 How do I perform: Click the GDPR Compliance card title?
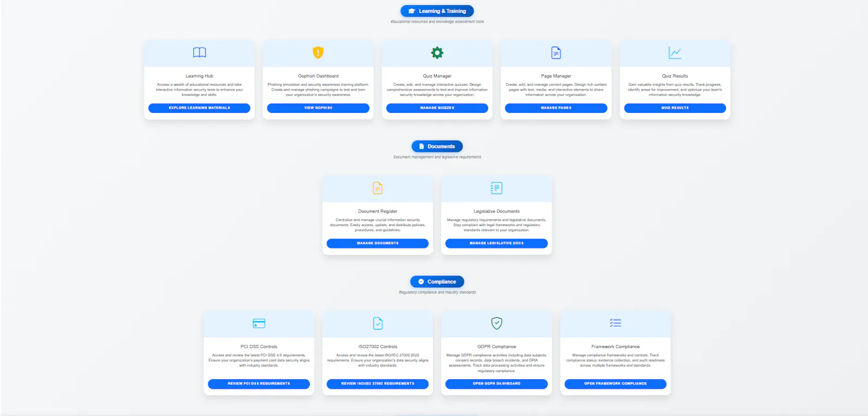pos(496,347)
